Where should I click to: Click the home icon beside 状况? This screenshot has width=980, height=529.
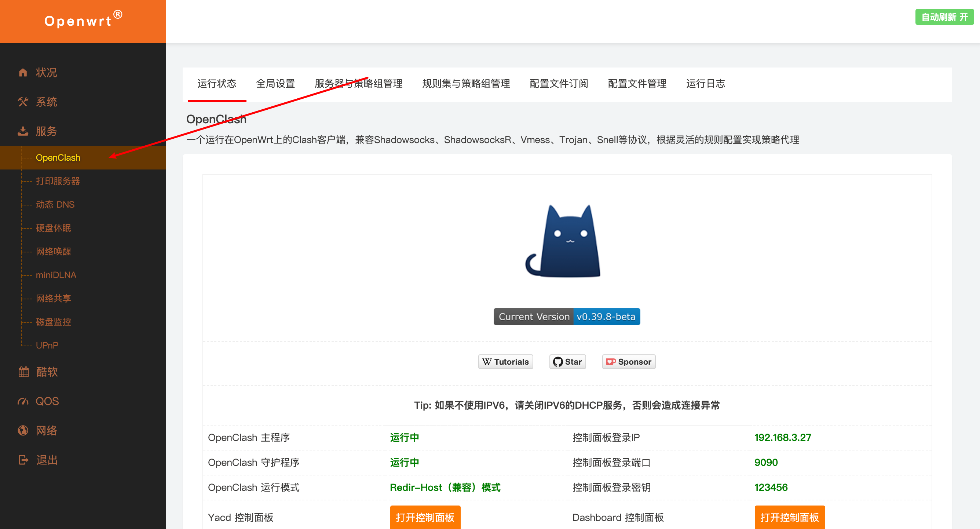(x=23, y=72)
